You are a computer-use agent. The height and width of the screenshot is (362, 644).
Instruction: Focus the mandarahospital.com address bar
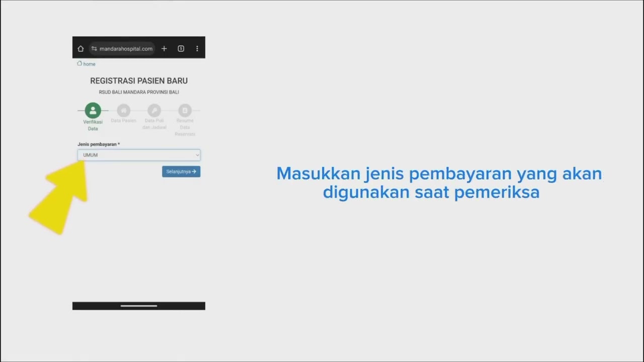(x=122, y=49)
